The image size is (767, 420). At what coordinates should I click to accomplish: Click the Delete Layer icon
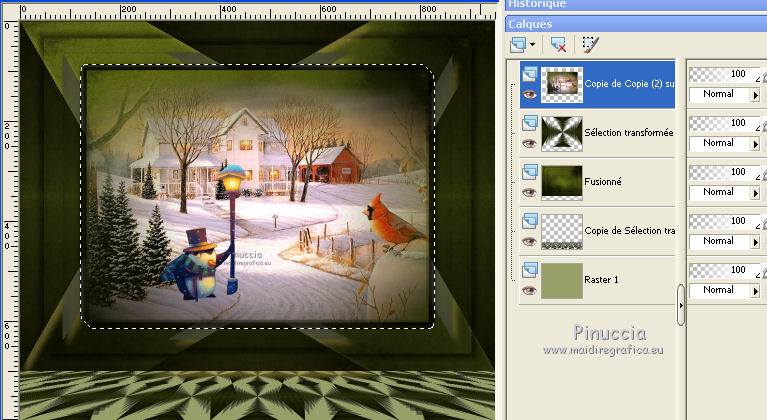point(558,44)
